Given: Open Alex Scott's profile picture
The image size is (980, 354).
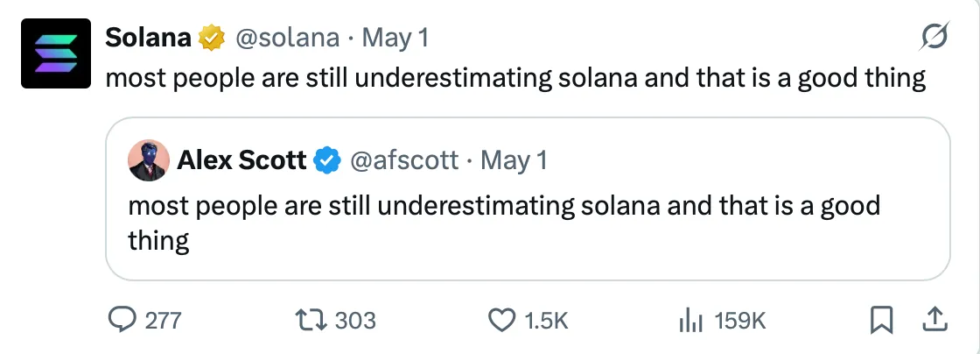Looking at the screenshot, I should point(149,161).
